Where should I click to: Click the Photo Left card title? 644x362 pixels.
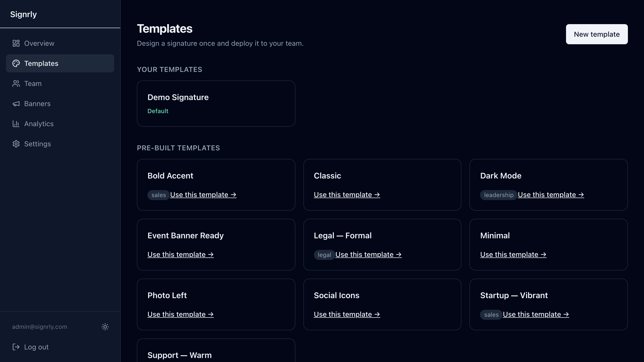[167, 295]
